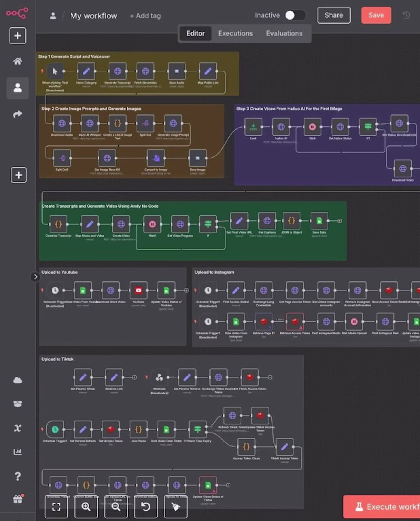Click the Share button
The width and height of the screenshot is (420, 521).
(334, 15)
